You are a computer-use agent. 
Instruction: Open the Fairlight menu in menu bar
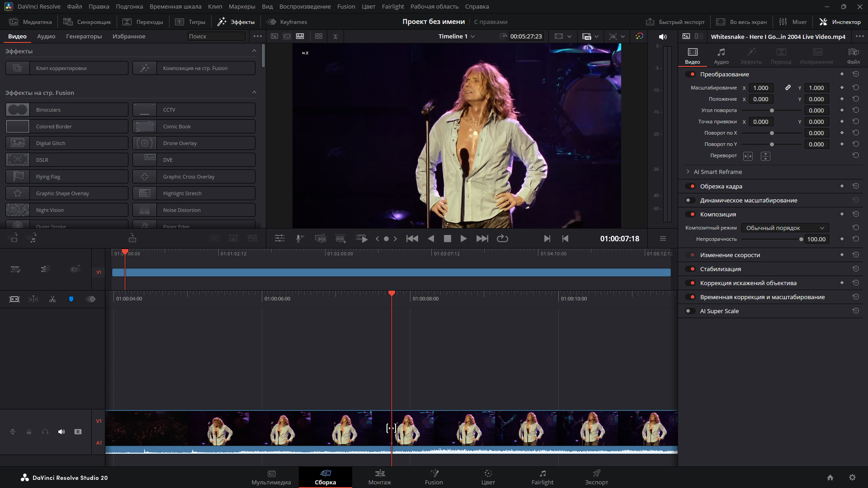392,6
